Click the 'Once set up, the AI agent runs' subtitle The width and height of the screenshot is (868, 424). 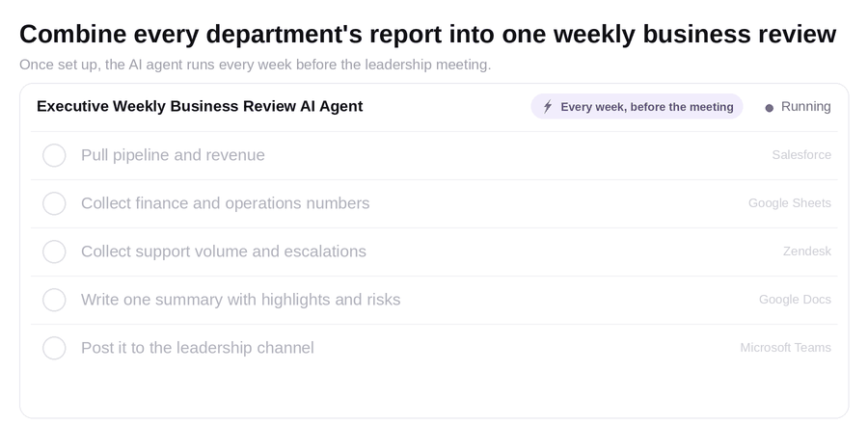256,65
